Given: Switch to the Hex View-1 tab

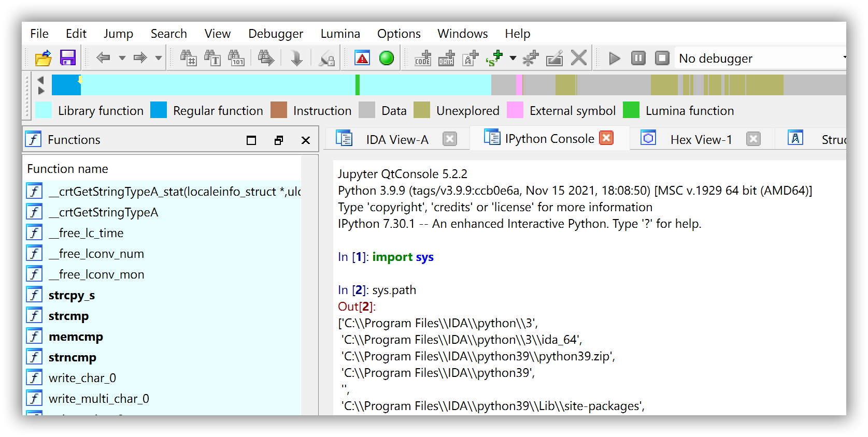Looking at the screenshot, I should coord(701,139).
